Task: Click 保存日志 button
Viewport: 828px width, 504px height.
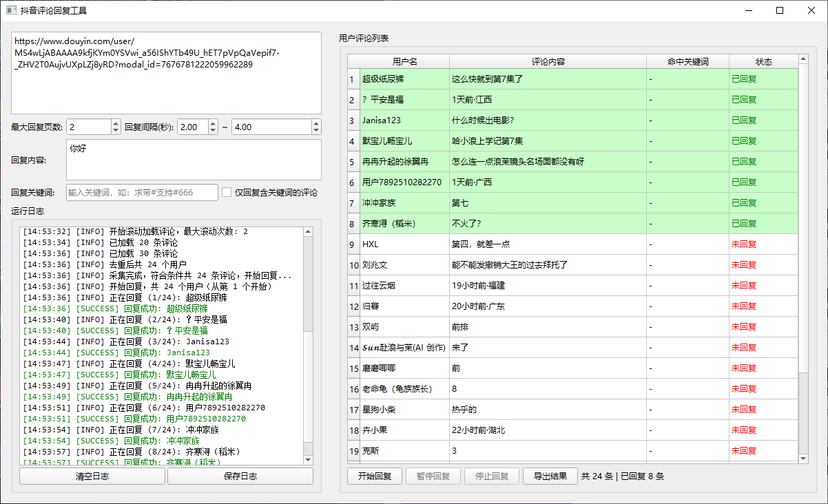Action: [240, 476]
